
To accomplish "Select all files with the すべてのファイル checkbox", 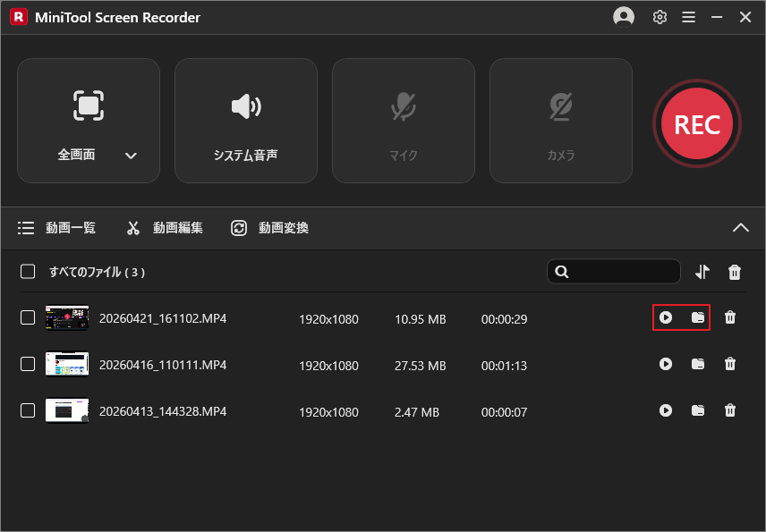I will 28,272.
